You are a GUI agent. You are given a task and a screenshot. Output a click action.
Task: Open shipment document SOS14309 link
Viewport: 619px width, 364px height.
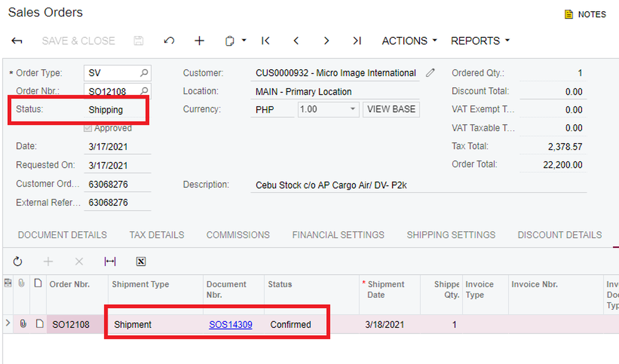[231, 325]
